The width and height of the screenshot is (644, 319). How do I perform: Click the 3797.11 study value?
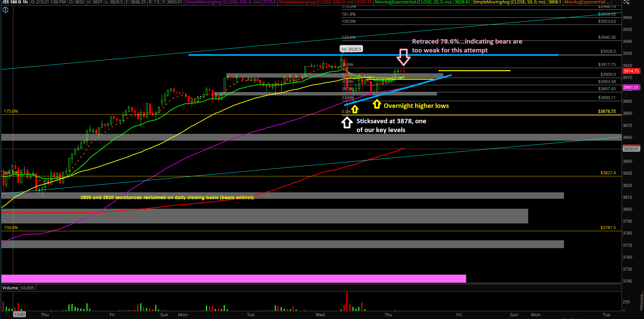(364, 2)
